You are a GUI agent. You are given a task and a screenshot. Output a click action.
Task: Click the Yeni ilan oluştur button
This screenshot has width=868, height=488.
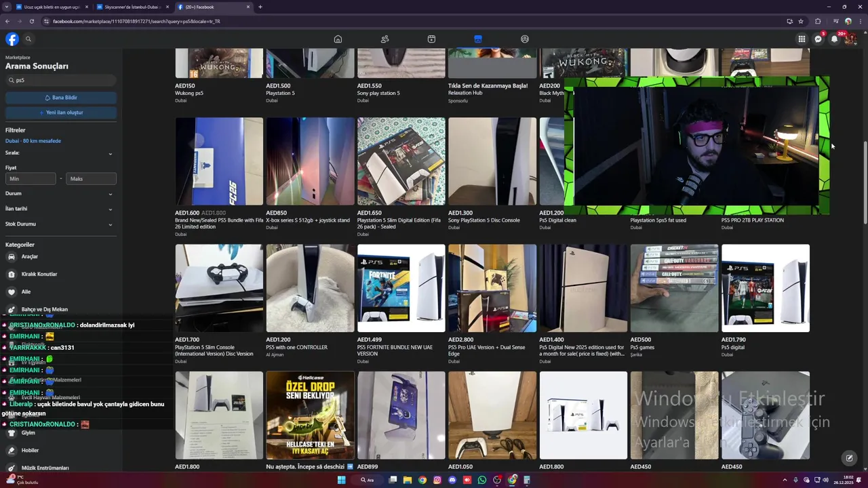[61, 113]
